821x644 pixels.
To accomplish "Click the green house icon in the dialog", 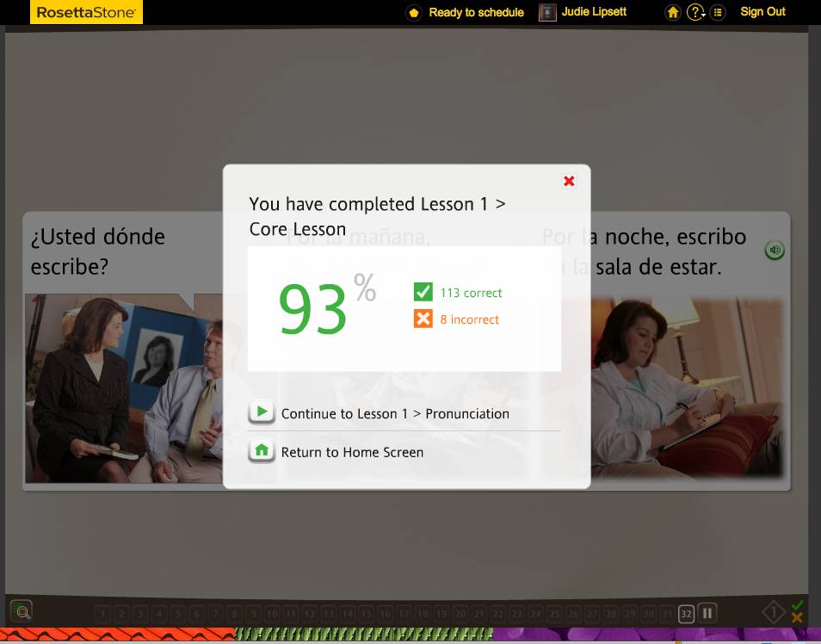I will [x=262, y=451].
